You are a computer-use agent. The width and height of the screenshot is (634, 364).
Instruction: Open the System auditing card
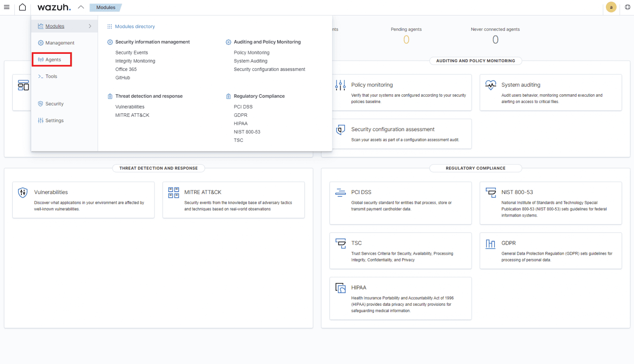click(x=550, y=93)
